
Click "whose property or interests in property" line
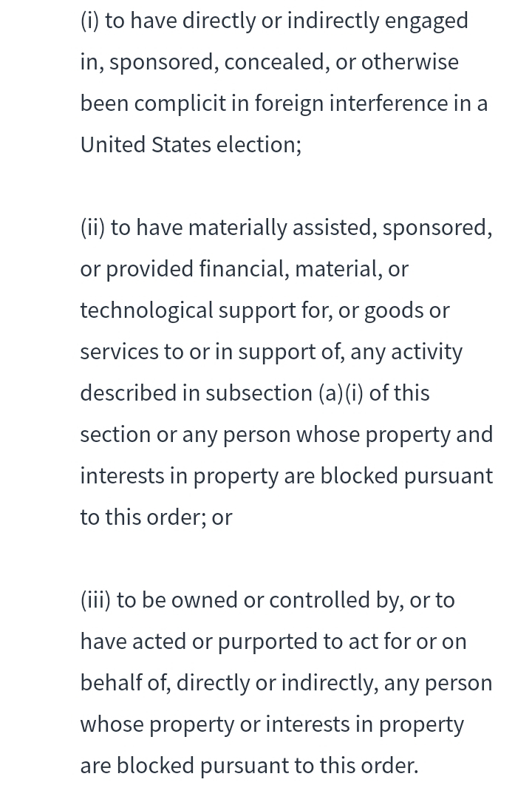tap(272, 724)
